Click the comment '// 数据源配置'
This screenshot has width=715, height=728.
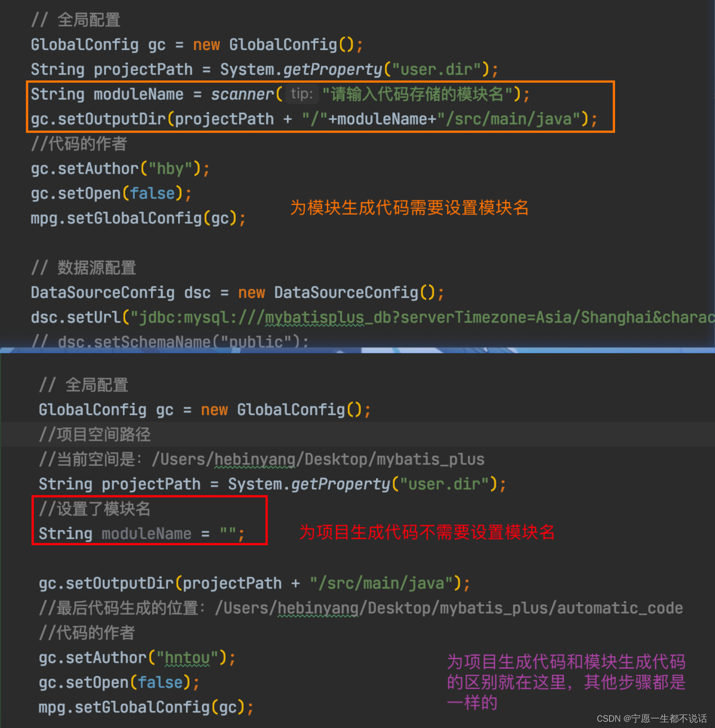coord(84,268)
